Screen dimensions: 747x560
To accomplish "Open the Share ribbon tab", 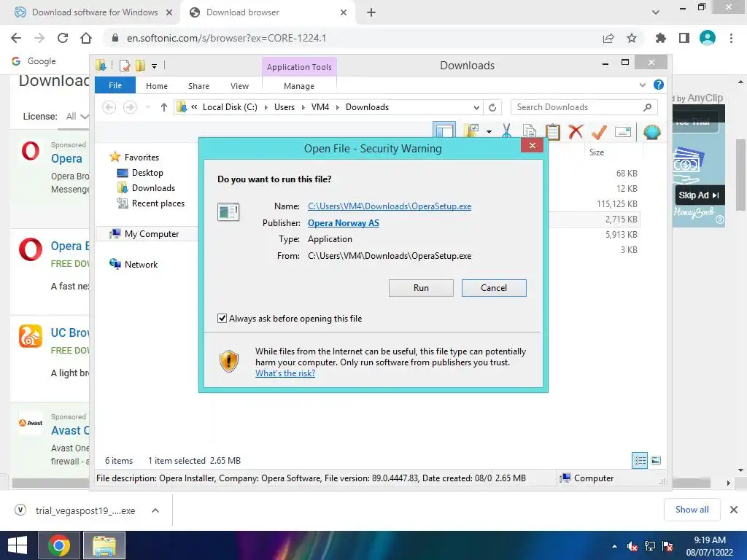I will [x=198, y=86].
